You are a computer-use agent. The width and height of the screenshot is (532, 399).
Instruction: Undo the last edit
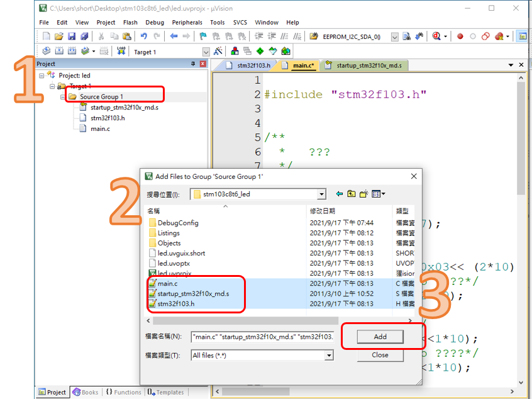(144, 37)
